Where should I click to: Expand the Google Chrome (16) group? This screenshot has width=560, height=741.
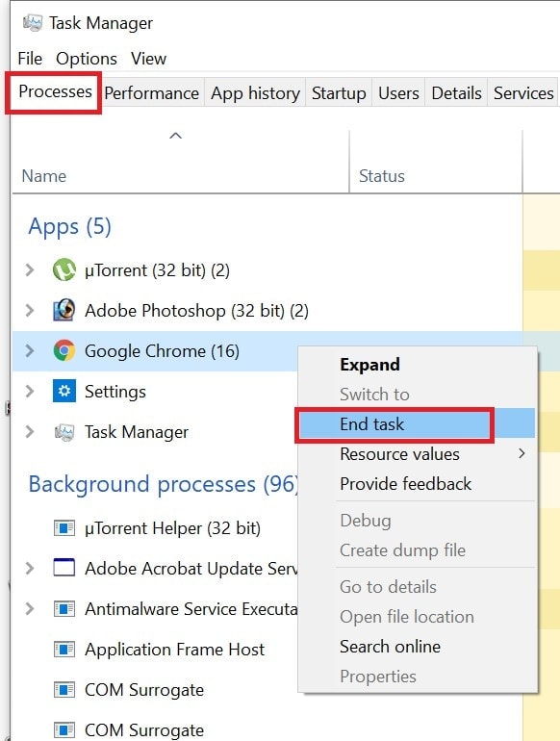pyautogui.click(x=30, y=350)
